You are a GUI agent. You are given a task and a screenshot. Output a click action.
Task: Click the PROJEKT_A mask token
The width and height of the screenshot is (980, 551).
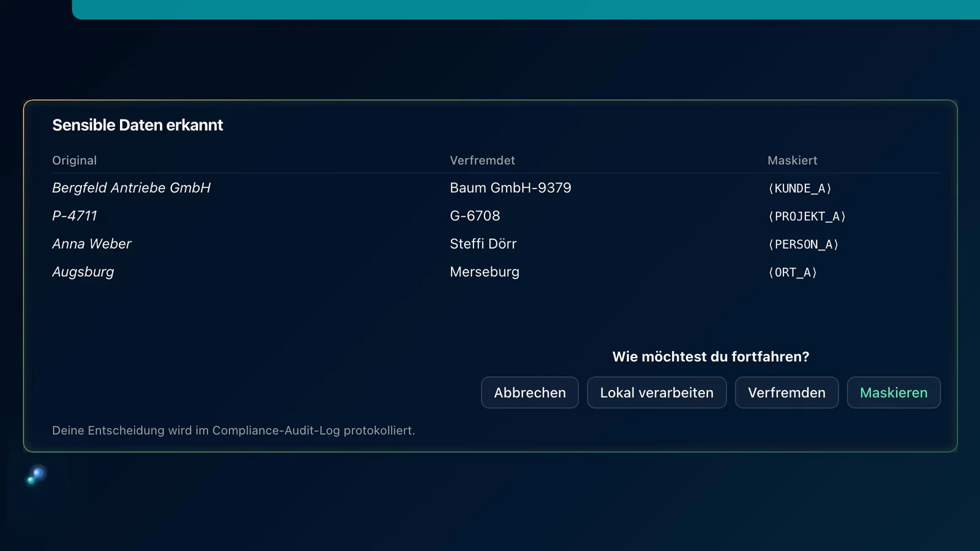pyautogui.click(x=807, y=217)
